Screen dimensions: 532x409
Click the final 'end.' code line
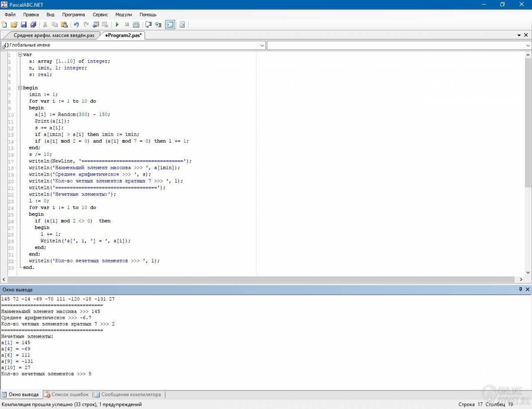(x=28, y=267)
